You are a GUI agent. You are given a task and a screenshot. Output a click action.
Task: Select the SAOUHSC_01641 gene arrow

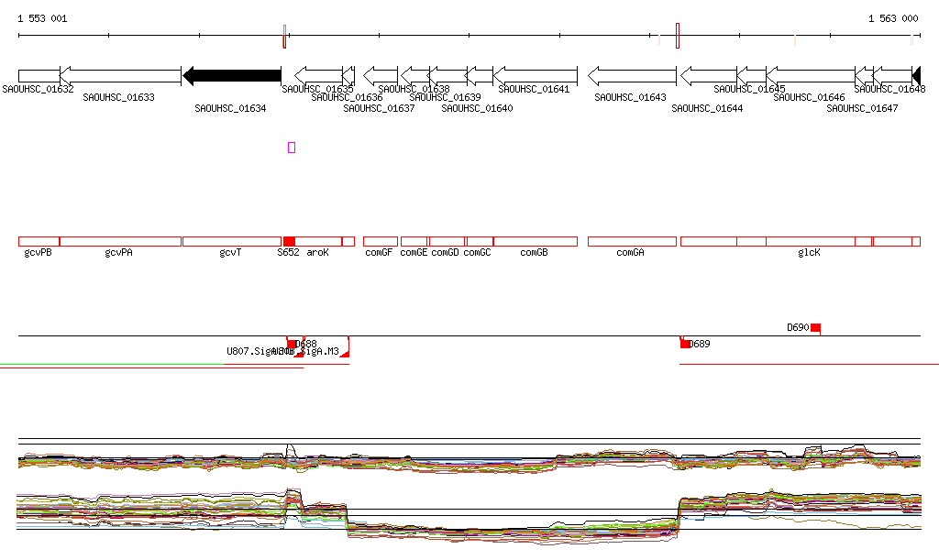pyautogui.click(x=536, y=76)
